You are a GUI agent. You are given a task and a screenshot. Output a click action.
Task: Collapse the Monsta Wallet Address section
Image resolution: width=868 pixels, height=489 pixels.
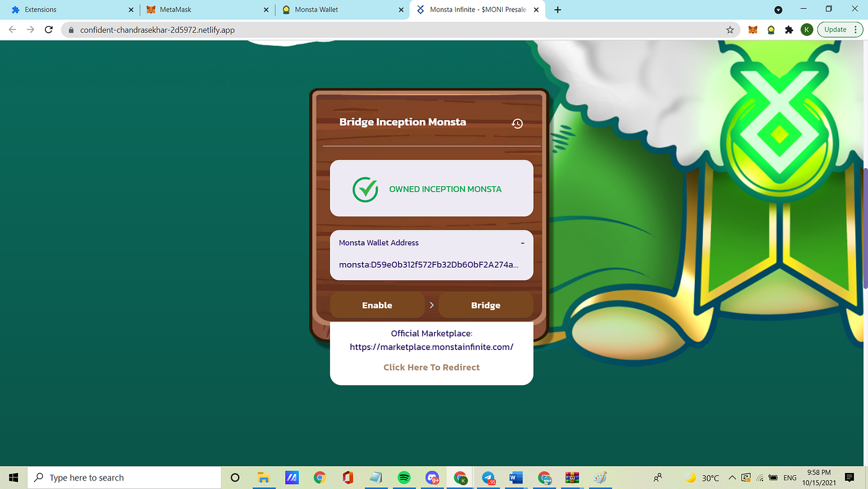(523, 243)
